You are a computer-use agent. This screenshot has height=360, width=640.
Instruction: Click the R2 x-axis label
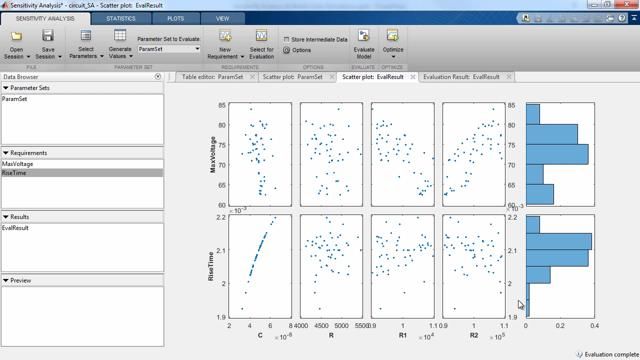pyautogui.click(x=474, y=335)
